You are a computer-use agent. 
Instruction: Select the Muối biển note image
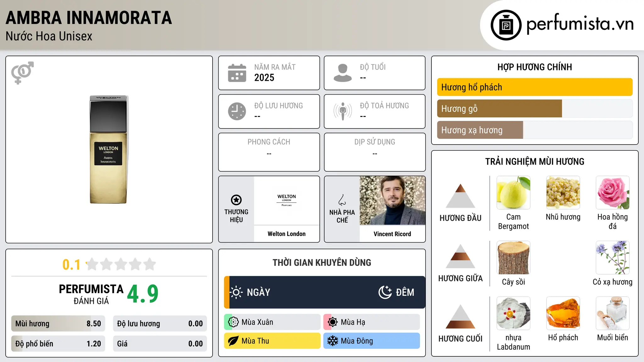coord(613,313)
